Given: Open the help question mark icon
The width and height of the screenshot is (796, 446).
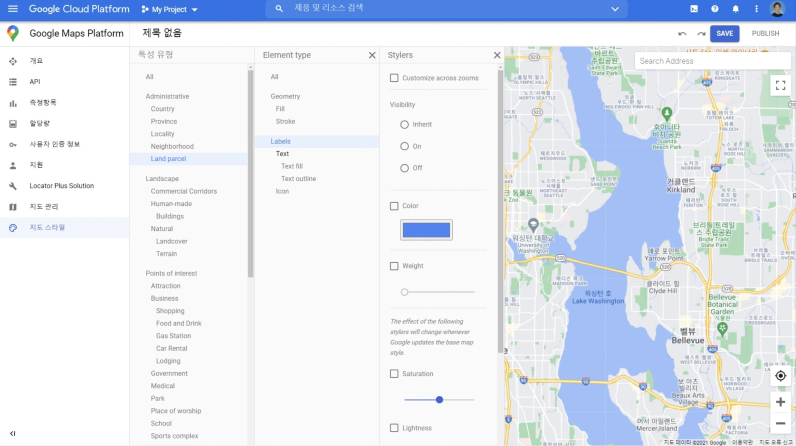Looking at the screenshot, I should 715,9.
